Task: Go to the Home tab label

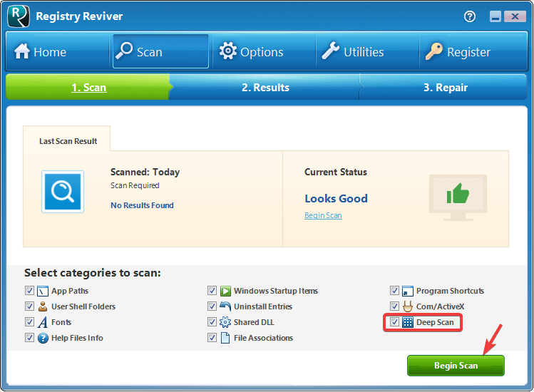Action: 50,52
